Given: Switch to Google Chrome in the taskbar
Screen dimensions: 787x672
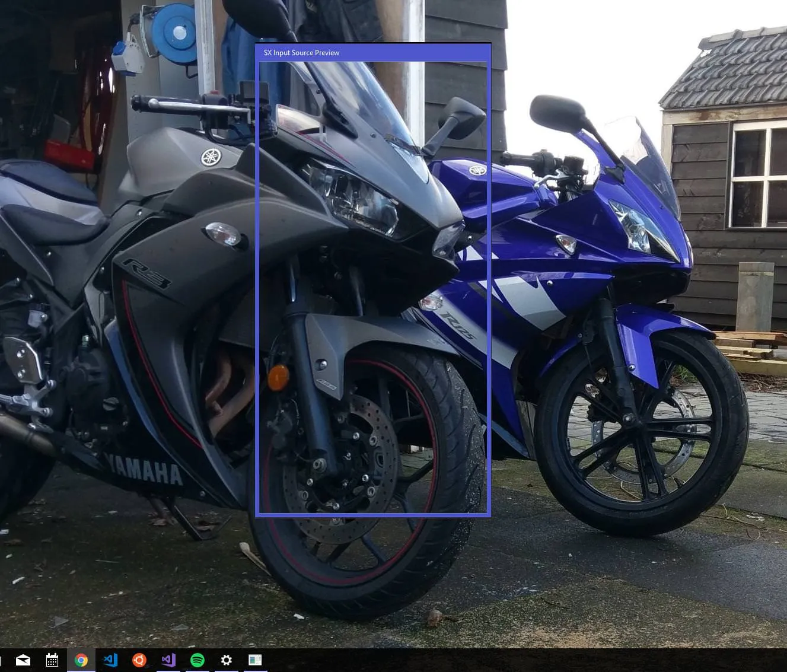Looking at the screenshot, I should pyautogui.click(x=81, y=660).
